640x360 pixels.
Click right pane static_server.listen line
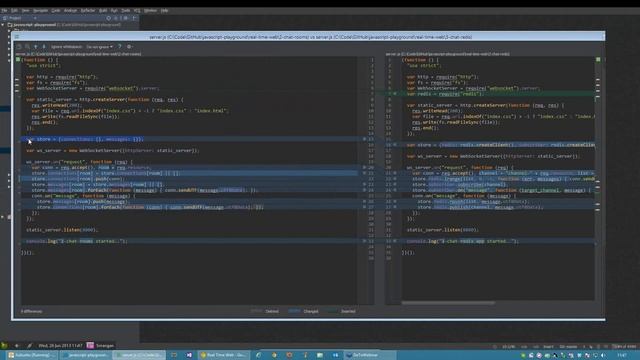click(x=442, y=230)
